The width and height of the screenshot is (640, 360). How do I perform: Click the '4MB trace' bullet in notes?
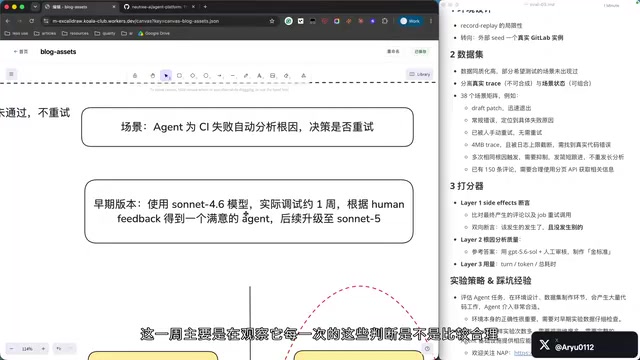coord(541,144)
